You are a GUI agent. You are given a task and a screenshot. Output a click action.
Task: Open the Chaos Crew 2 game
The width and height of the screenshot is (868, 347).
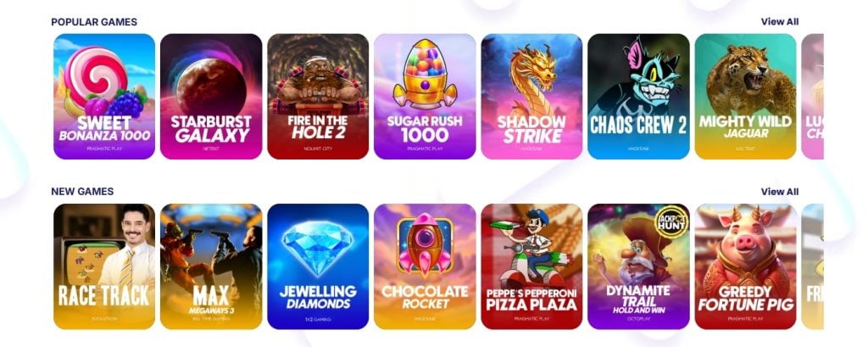pyautogui.click(x=638, y=97)
